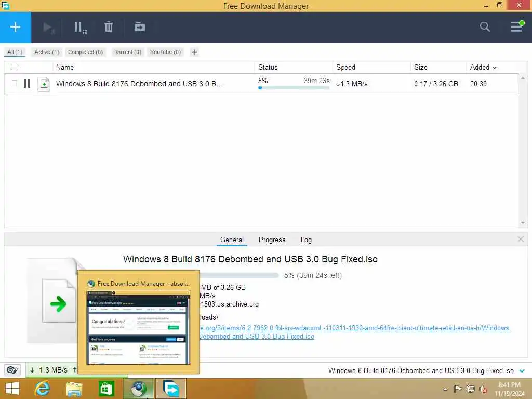Switch to the All (1) filter
Image resolution: width=532 pixels, height=399 pixels.
coord(15,52)
